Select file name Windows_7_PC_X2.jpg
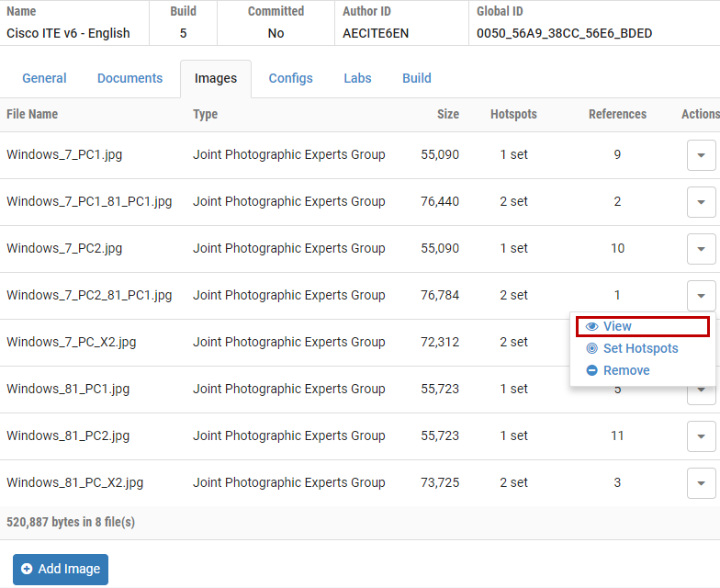The width and height of the screenshot is (720, 588). (72, 342)
